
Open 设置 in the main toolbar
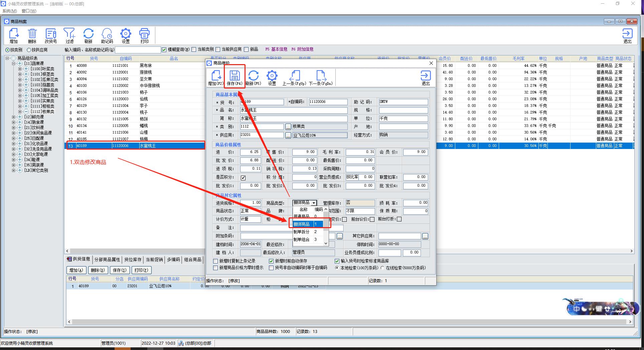[x=126, y=35]
